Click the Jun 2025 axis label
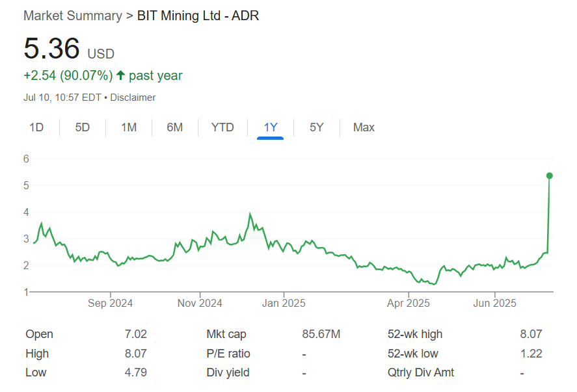This screenshot has width=577, height=392. click(494, 303)
